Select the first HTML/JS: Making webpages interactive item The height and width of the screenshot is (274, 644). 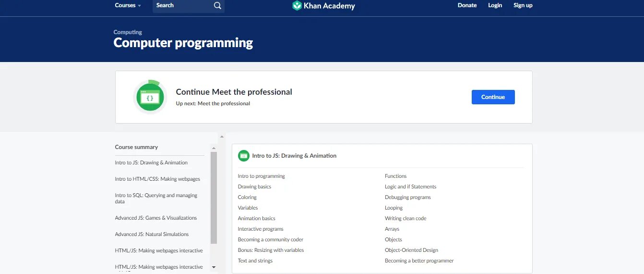pyautogui.click(x=159, y=250)
